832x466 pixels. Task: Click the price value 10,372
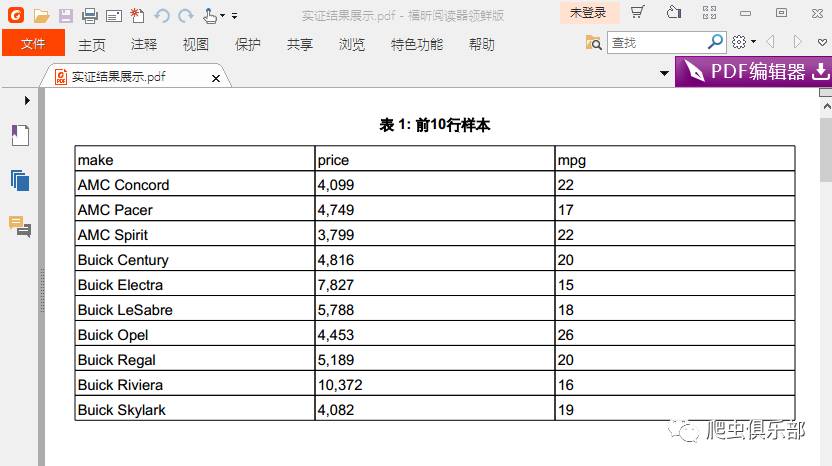(340, 385)
